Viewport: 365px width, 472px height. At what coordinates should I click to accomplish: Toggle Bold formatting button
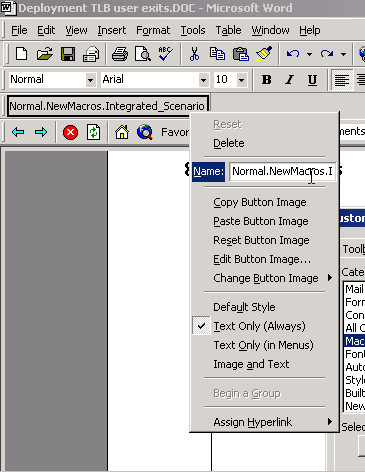266,80
